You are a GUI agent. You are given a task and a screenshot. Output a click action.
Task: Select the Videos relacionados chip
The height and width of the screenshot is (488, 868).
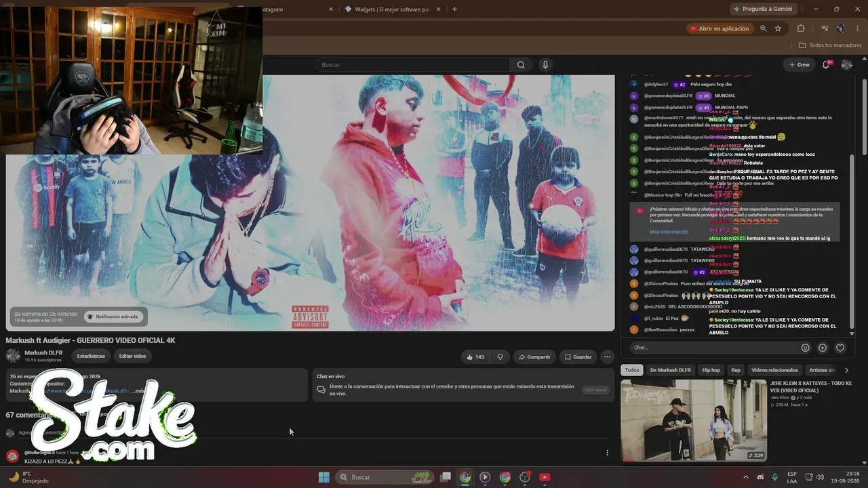774,370
